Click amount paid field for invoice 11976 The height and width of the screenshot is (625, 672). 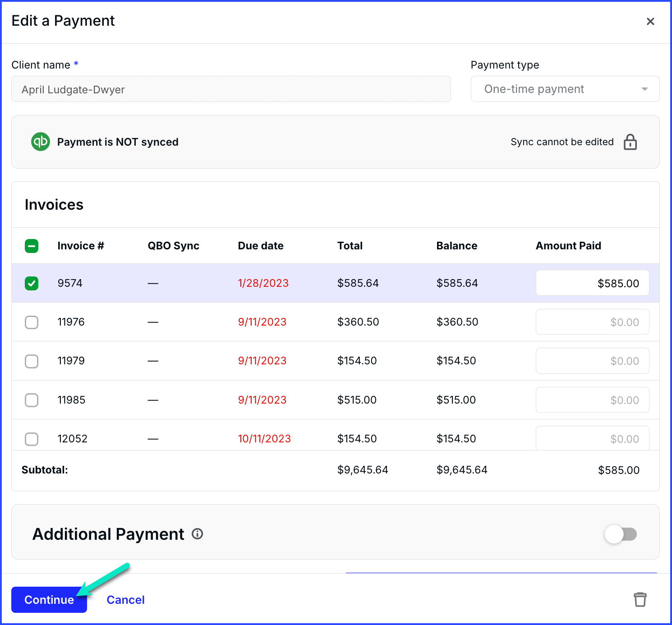point(592,322)
